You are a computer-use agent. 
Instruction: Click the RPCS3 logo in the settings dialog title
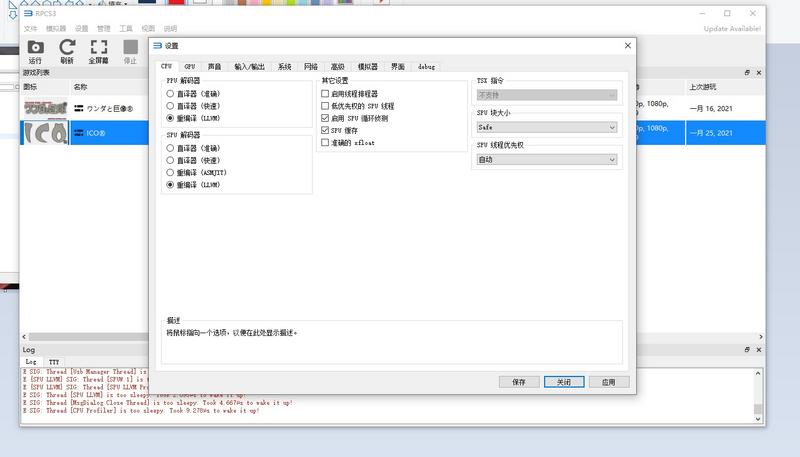click(x=158, y=46)
